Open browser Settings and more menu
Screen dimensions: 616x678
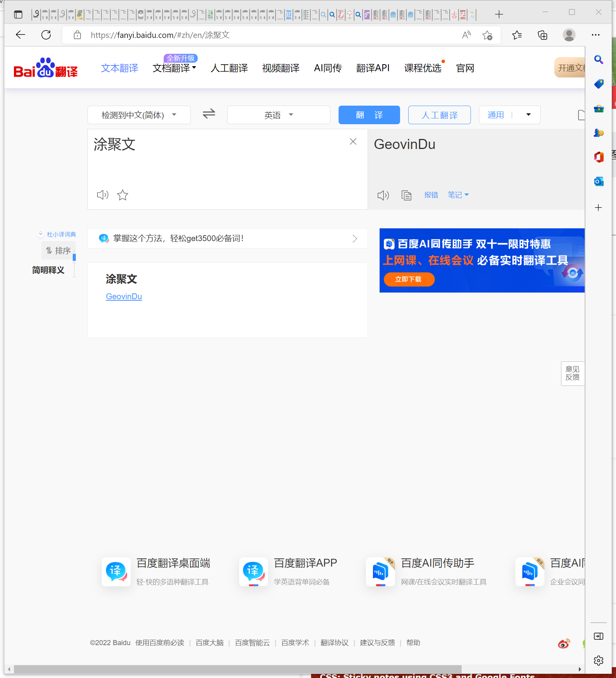pyautogui.click(x=595, y=35)
